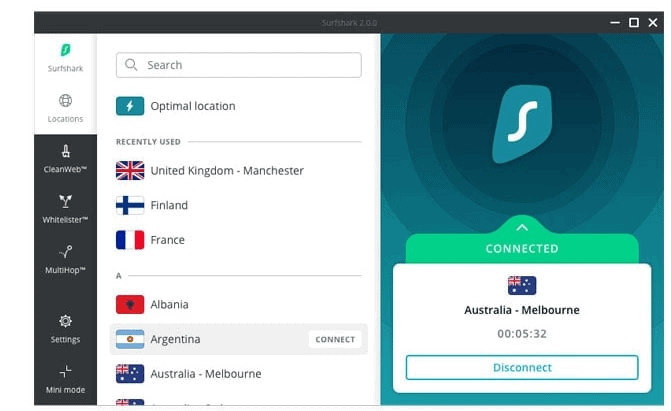Screen dimensions: 671x411
Task: Switch to Mini mode
Action: tap(65, 379)
